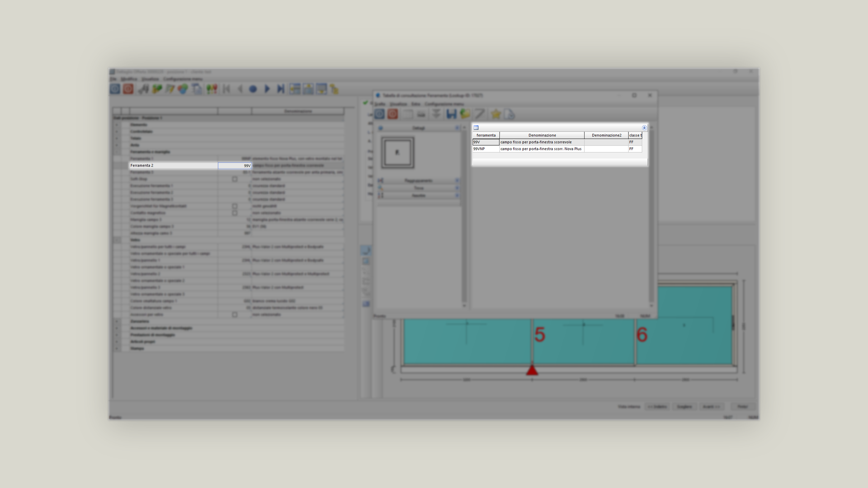Collapse the lookup panel with the double-chevron button

[644, 128]
